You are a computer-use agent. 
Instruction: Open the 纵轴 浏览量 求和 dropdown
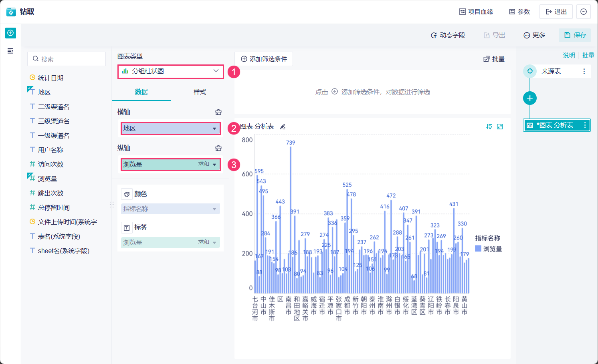pos(171,165)
